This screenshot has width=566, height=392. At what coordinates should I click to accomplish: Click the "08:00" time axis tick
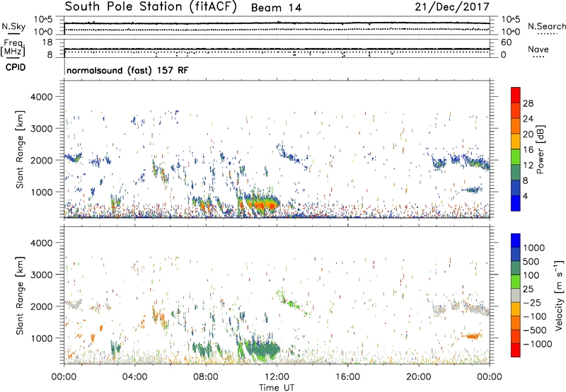(206, 377)
